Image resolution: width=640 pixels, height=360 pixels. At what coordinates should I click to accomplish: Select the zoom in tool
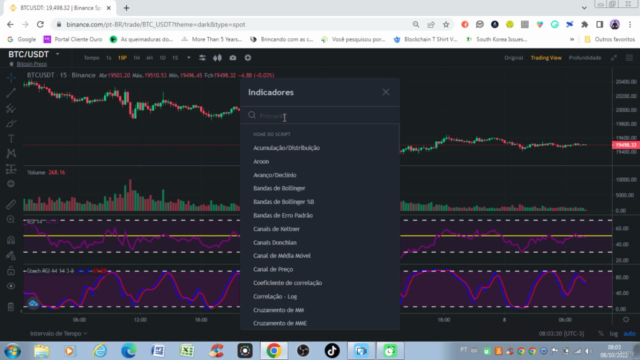click(x=11, y=220)
